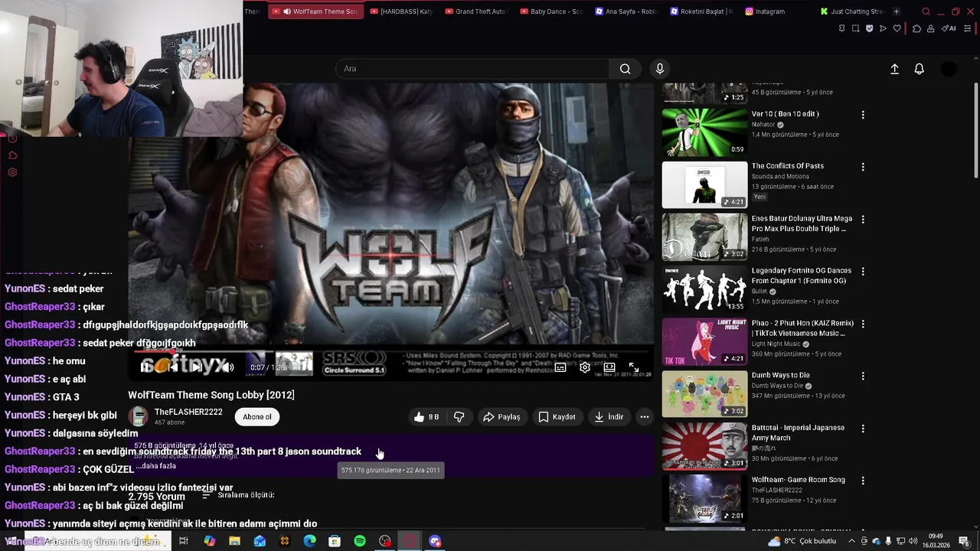This screenshot has height=551, width=980.
Task: Open File Explorer folder in taskbar
Action: click(234, 541)
